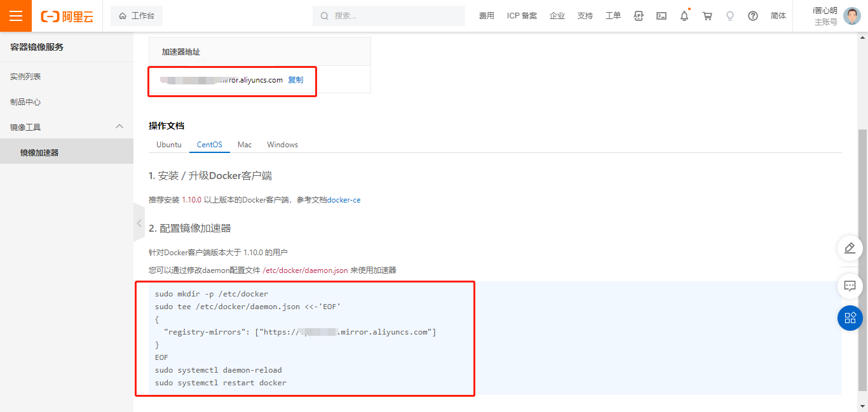Image resolution: width=868 pixels, height=412 pixels.
Task: Open the 工作台 workbench button
Action: click(x=137, y=16)
